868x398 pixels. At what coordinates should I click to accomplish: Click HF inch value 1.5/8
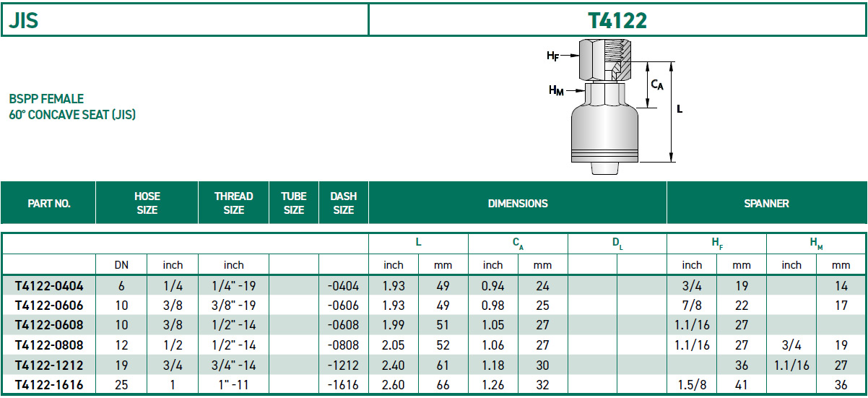click(x=692, y=385)
